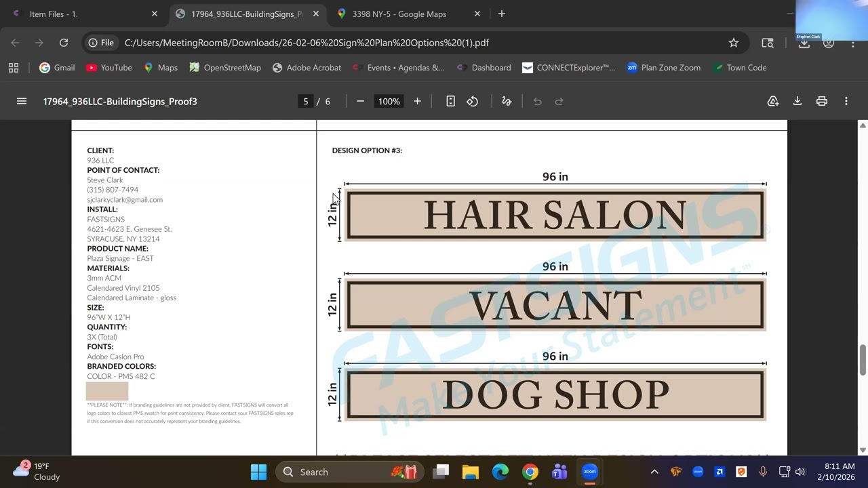Show hidden system tray icons
The image size is (868, 488).
coord(654,472)
